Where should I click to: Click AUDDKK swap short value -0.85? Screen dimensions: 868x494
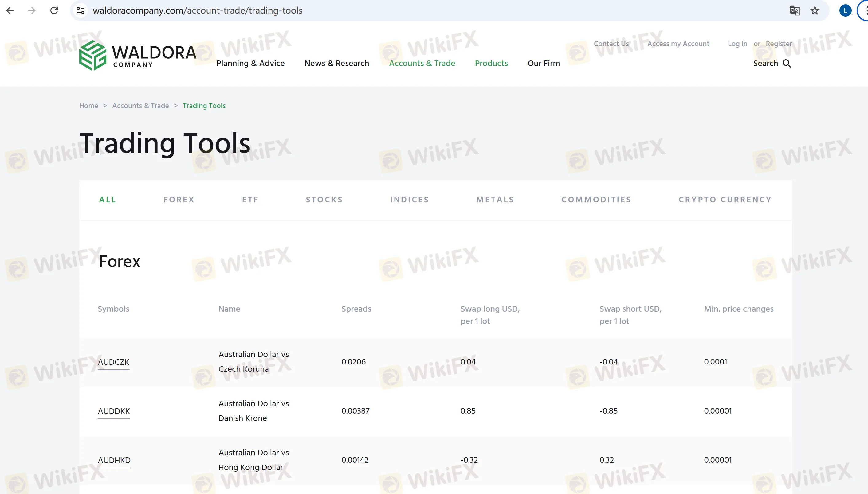pos(608,411)
